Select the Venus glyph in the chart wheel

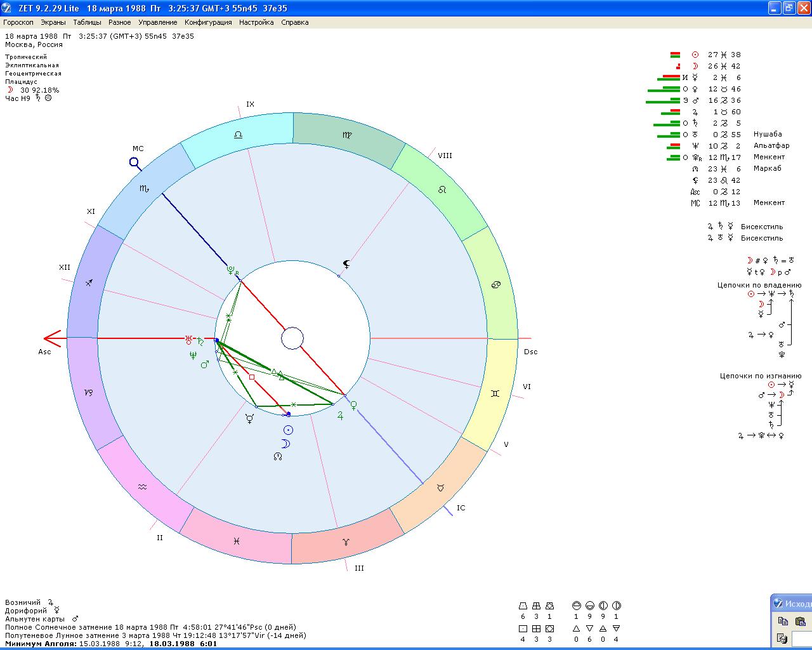click(354, 404)
